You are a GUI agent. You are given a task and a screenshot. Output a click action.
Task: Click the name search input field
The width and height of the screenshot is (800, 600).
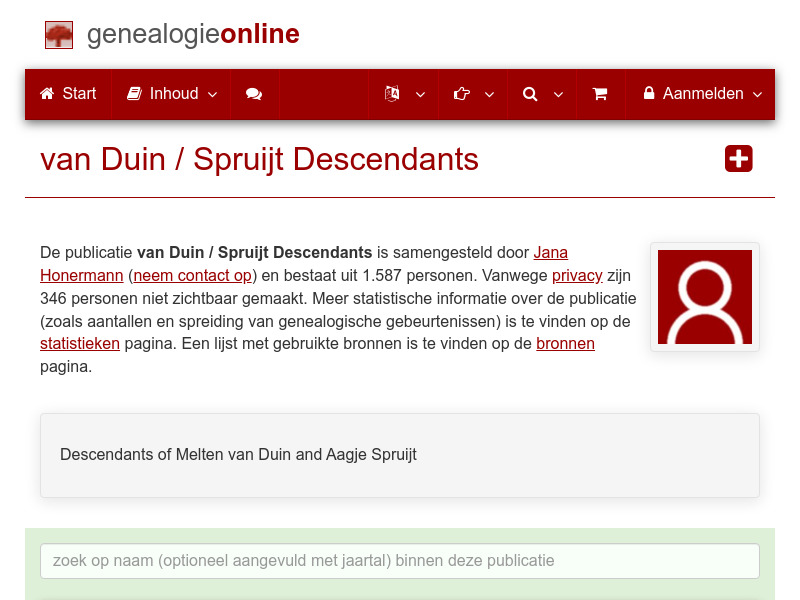(400, 561)
